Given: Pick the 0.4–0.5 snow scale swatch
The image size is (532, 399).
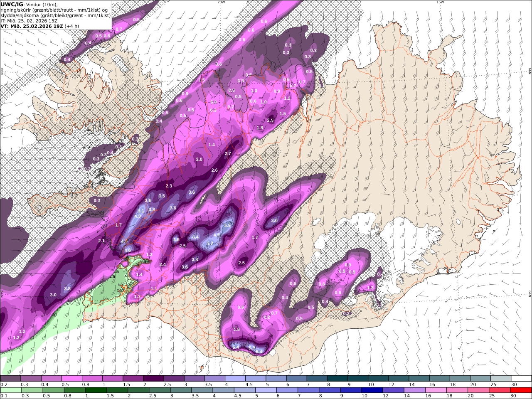Looking at the screenshot, I should click(x=51, y=378).
